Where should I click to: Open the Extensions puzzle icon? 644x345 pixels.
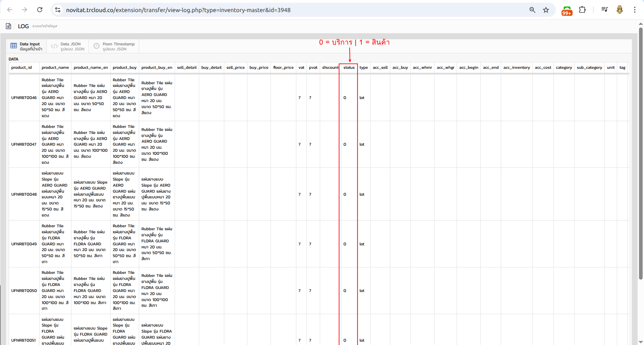tap(582, 10)
